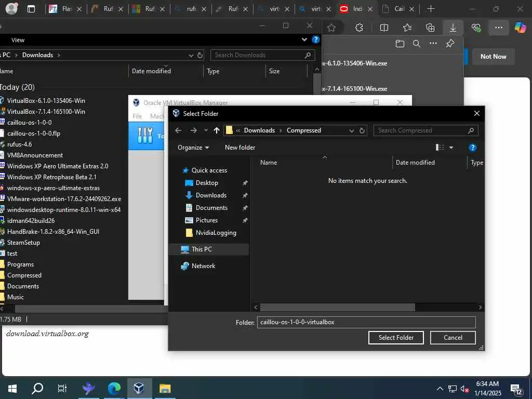The height and width of the screenshot is (399, 532).
Task: Sort File Explorer by Type column
Action: [x=213, y=71]
